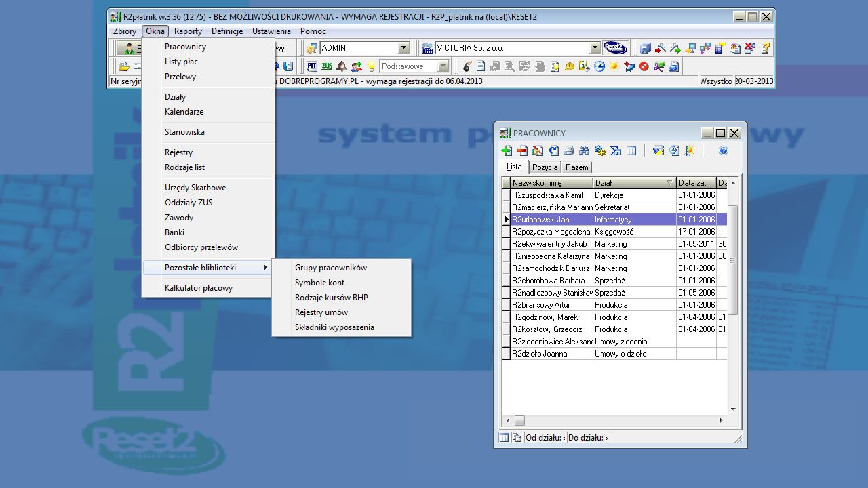The width and height of the screenshot is (868, 488).
Task: Open Kalkulator płacowy from the menu
Action: (209, 288)
